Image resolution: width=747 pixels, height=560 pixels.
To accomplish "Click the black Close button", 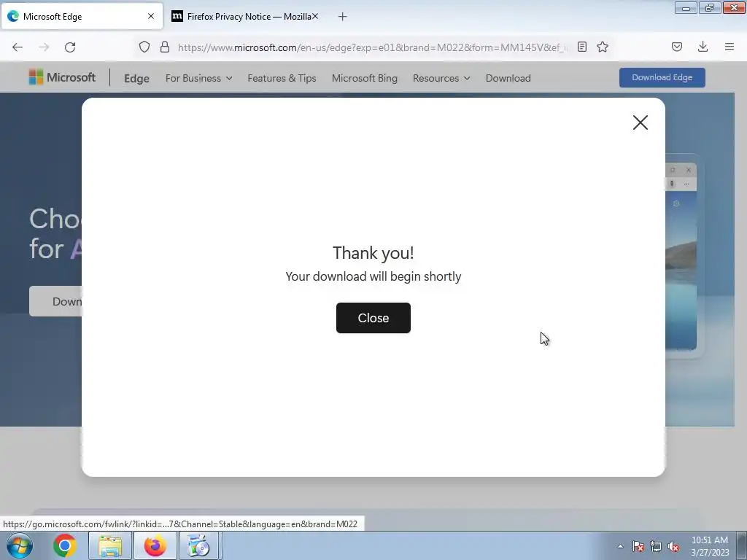I will click(373, 318).
